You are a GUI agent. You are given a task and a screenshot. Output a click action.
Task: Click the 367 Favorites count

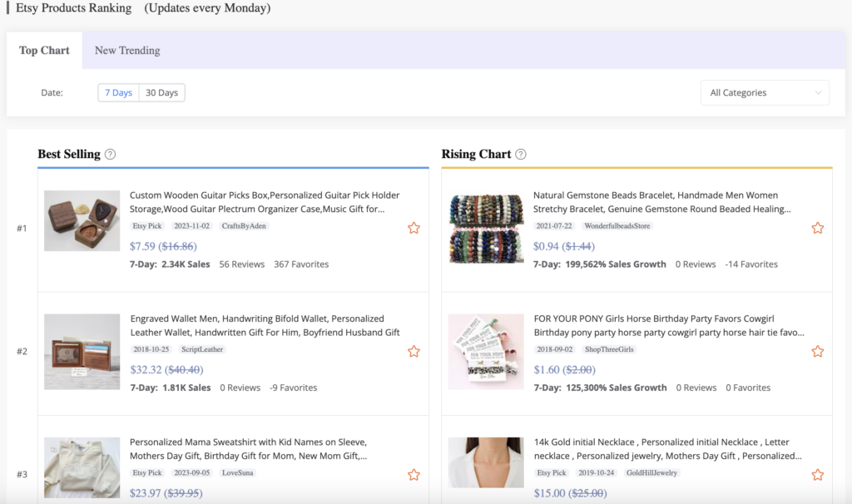301,264
